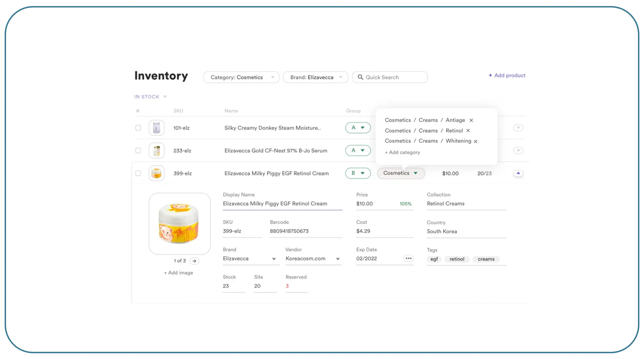Edit the Stock value 23

pyautogui.click(x=234, y=286)
